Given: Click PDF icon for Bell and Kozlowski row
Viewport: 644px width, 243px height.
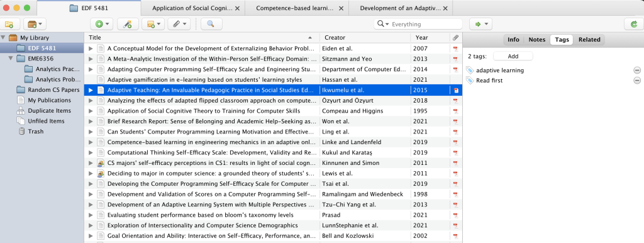Looking at the screenshot, I should (455, 236).
